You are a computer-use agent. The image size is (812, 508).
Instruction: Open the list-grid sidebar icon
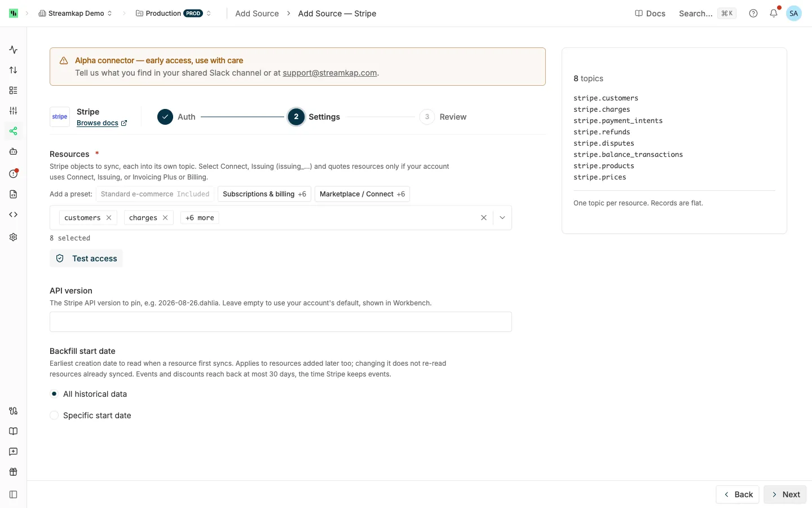point(14,90)
